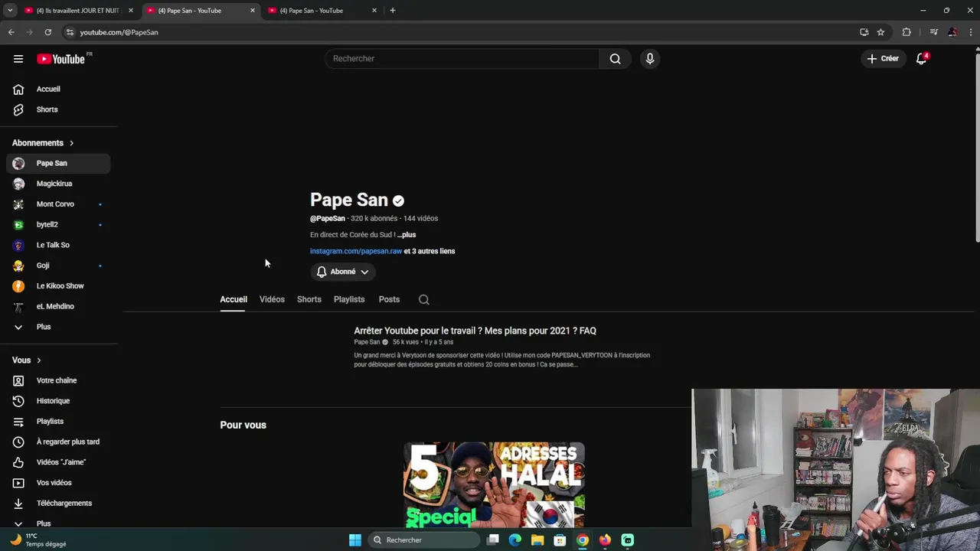Open the Windows Start menu

(355, 540)
